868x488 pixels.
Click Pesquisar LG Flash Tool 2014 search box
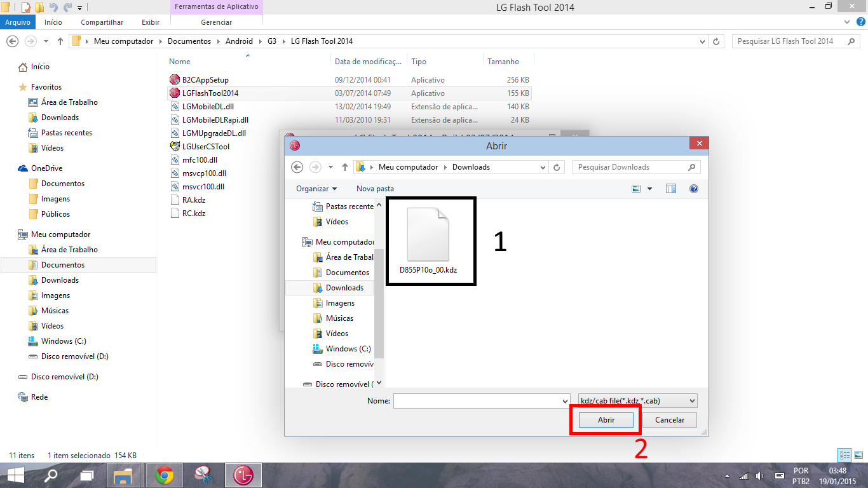click(796, 41)
